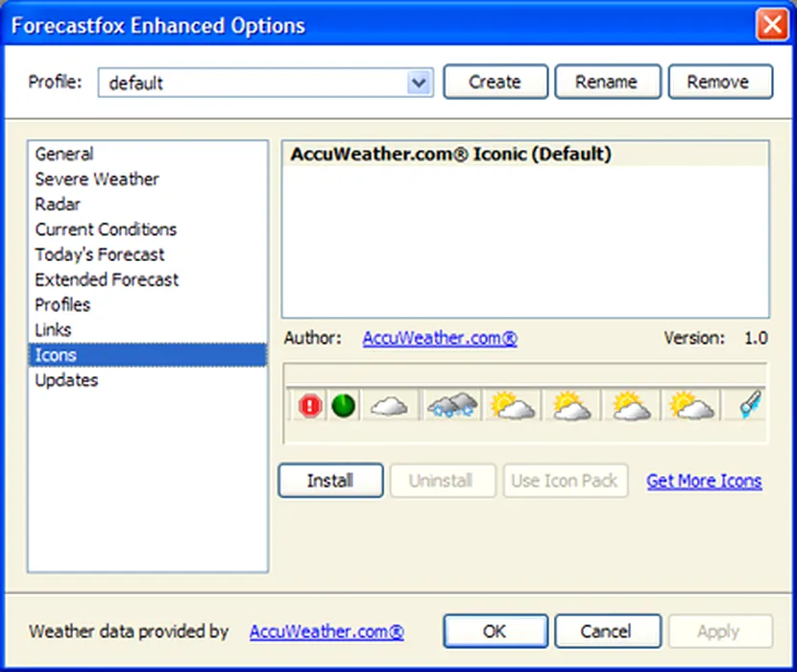Open the Updates options section
Image resolution: width=797 pixels, height=672 pixels.
pyautogui.click(x=148, y=380)
